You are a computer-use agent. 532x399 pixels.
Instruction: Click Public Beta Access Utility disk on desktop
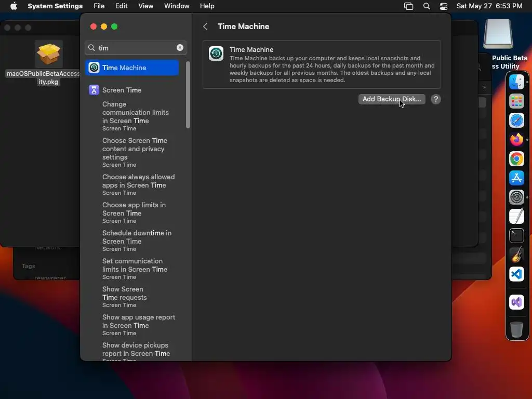(498, 34)
